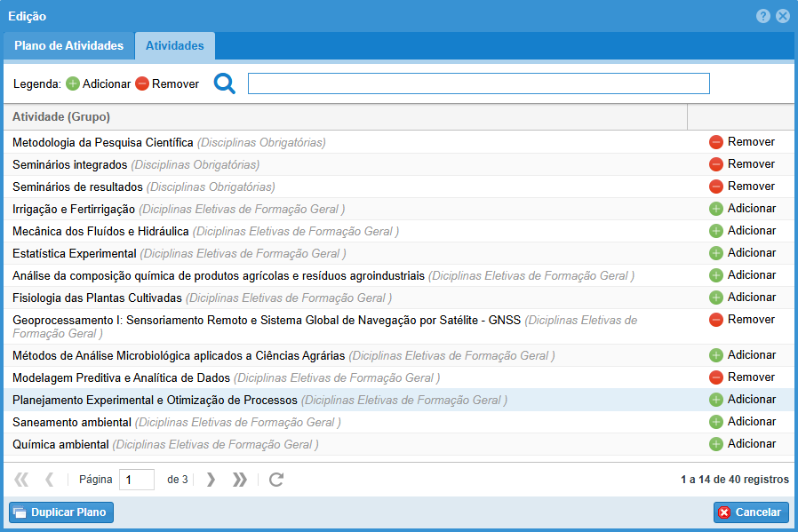The width and height of the screenshot is (798, 532).
Task: Click the refresh icon in pagination bar
Action: click(x=276, y=480)
